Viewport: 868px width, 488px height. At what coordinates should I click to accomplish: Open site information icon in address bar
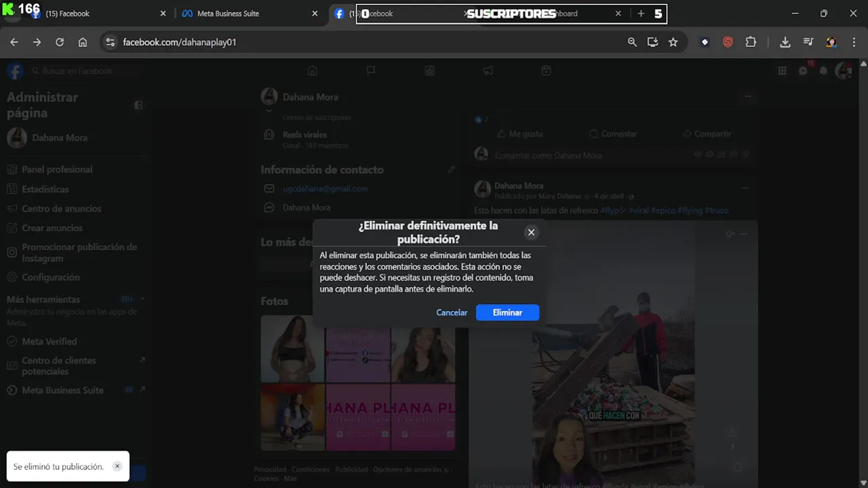[x=110, y=42]
